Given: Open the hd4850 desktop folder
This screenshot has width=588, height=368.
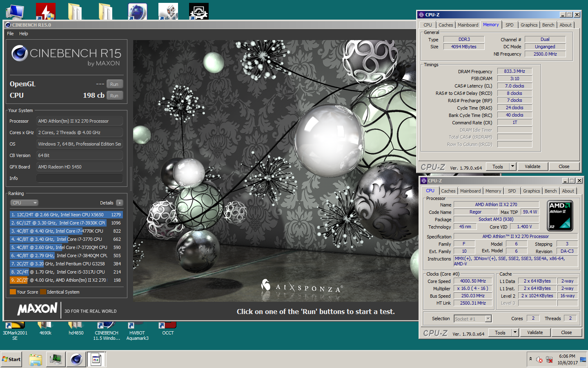Looking at the screenshot, I should click(76, 329).
